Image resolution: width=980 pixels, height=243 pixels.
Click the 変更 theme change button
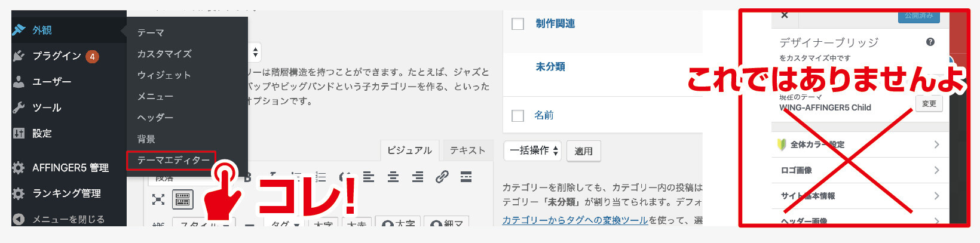click(x=929, y=104)
